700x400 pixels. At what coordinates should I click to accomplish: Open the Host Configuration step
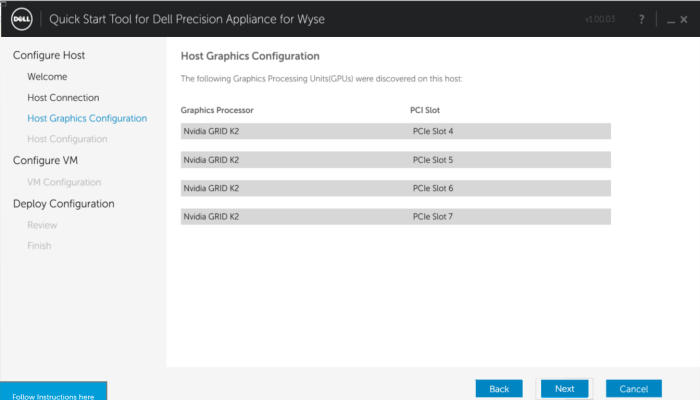tap(67, 139)
